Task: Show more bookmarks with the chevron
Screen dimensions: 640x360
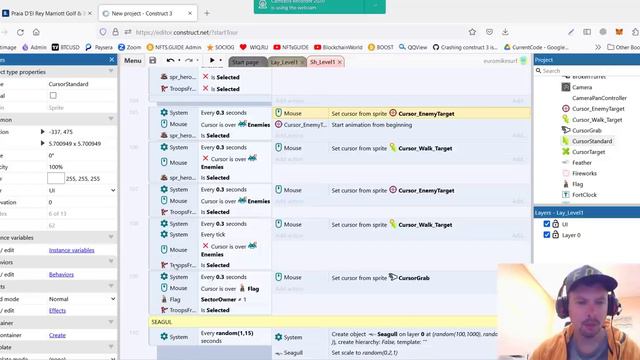Action: coord(598,47)
